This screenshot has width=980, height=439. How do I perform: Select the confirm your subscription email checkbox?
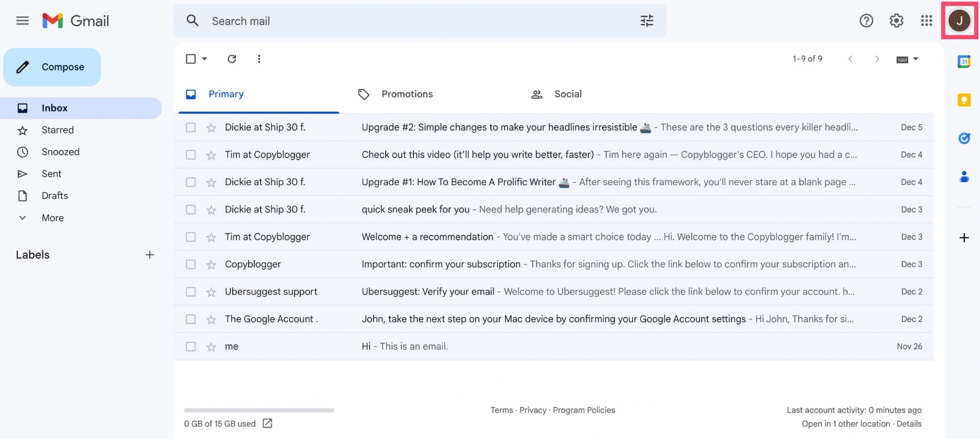(191, 264)
